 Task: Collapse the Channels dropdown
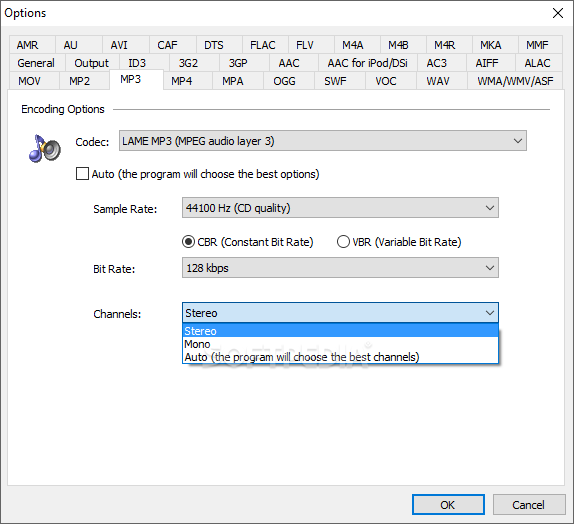pos(340,313)
